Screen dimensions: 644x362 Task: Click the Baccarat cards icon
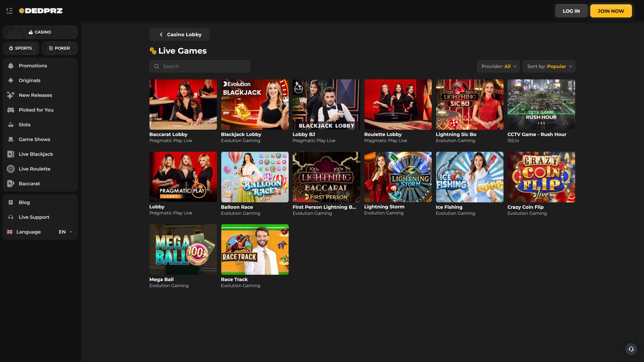(x=11, y=184)
